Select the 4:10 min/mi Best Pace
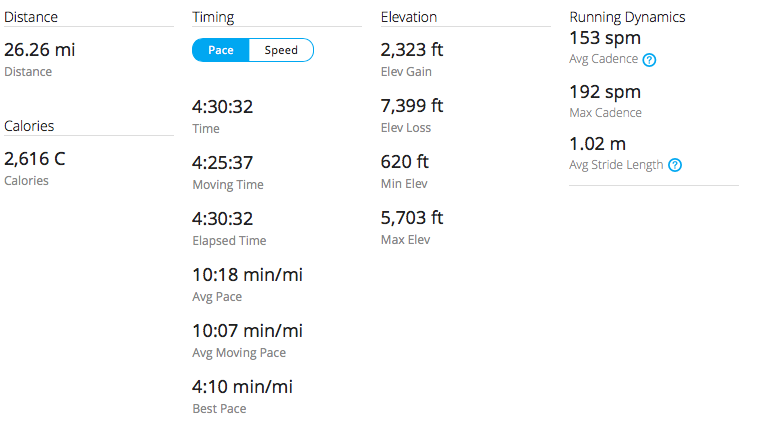 242,387
